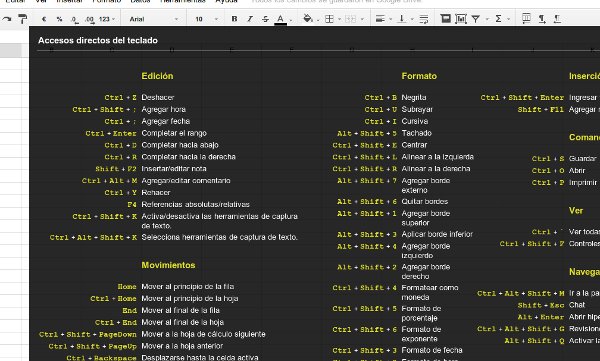The height and width of the screenshot is (361, 600).
Task: Open the 123 number formats dropdown
Action: [x=107, y=19]
